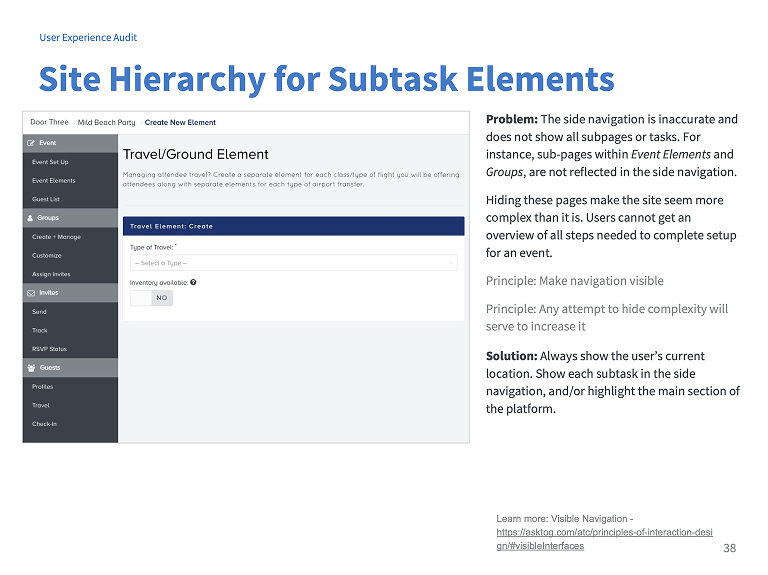Open Event Elements in sidebar
The height and width of the screenshot is (575, 768).
[x=53, y=181]
